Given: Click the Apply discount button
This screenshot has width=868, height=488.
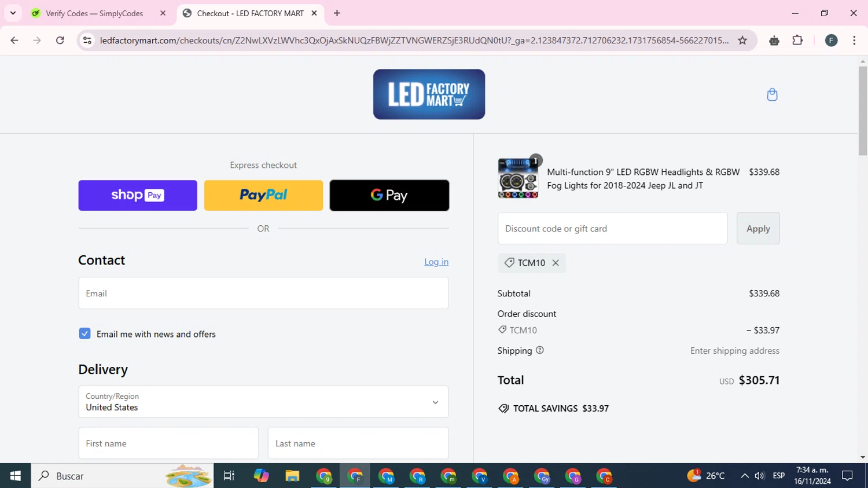Looking at the screenshot, I should click(x=758, y=228).
